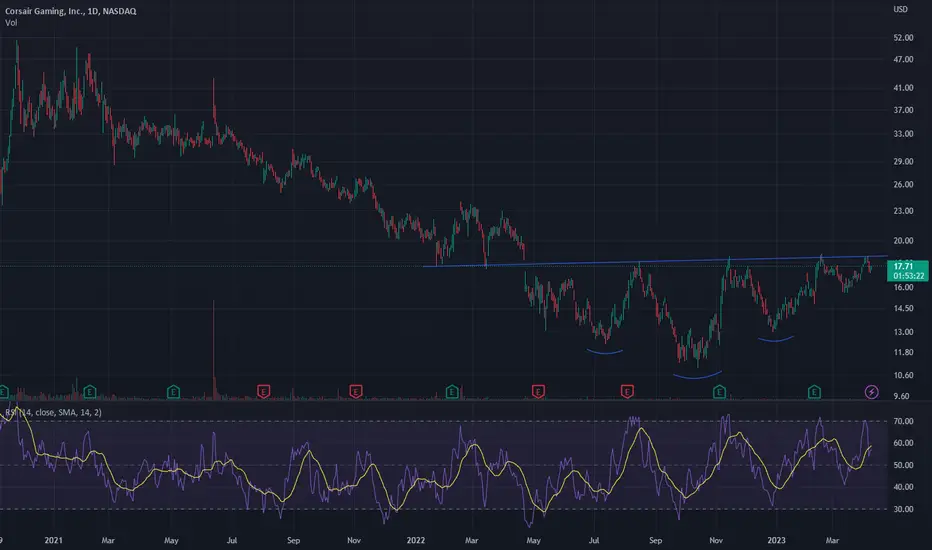Click the purple lightning upcoming-event icon
932x550 pixels.
coord(871,392)
